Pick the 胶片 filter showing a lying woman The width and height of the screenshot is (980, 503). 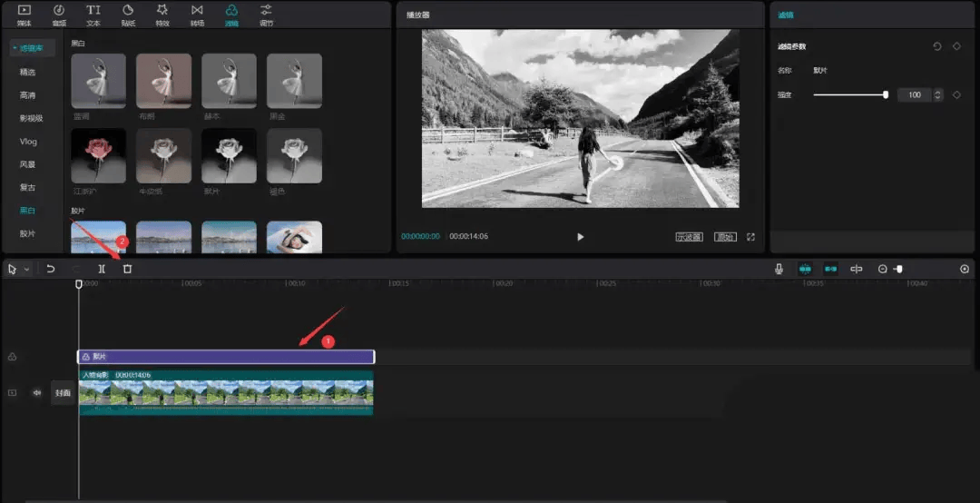tap(294, 237)
